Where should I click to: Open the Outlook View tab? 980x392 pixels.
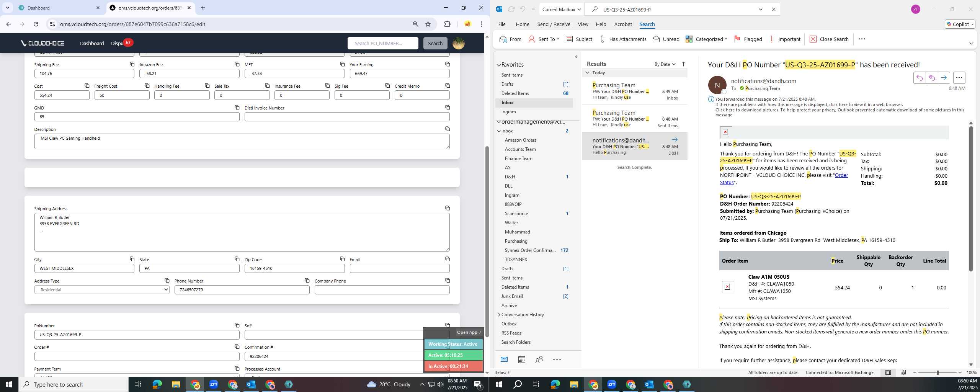pos(583,24)
